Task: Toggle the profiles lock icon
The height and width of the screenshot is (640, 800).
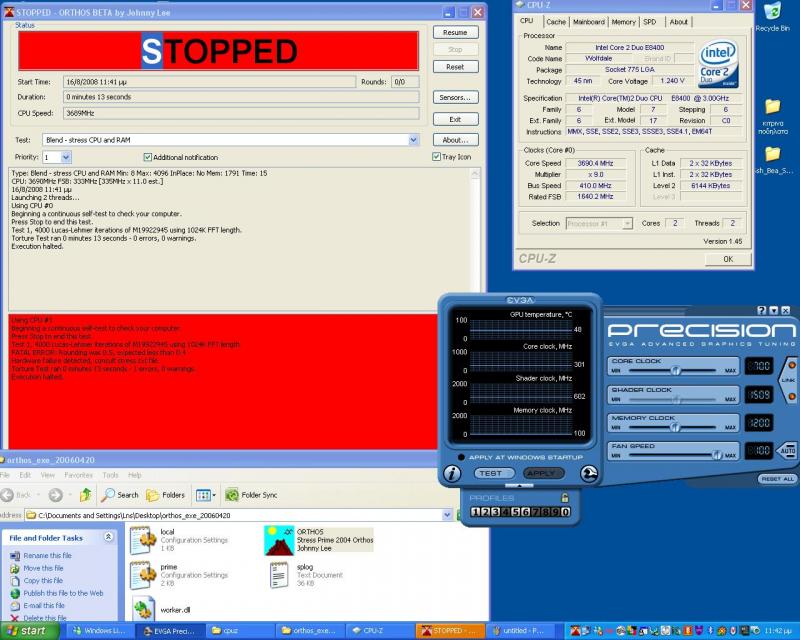Action: tap(564, 498)
